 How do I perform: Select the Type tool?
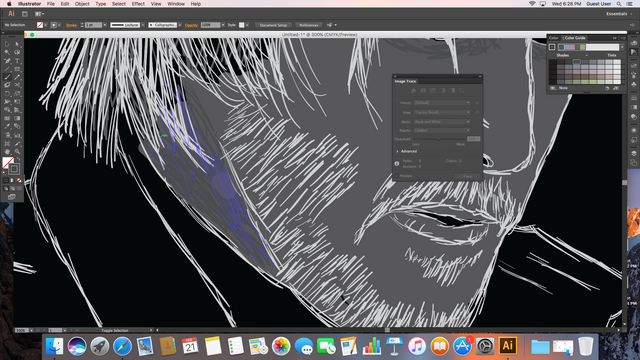coord(17,61)
